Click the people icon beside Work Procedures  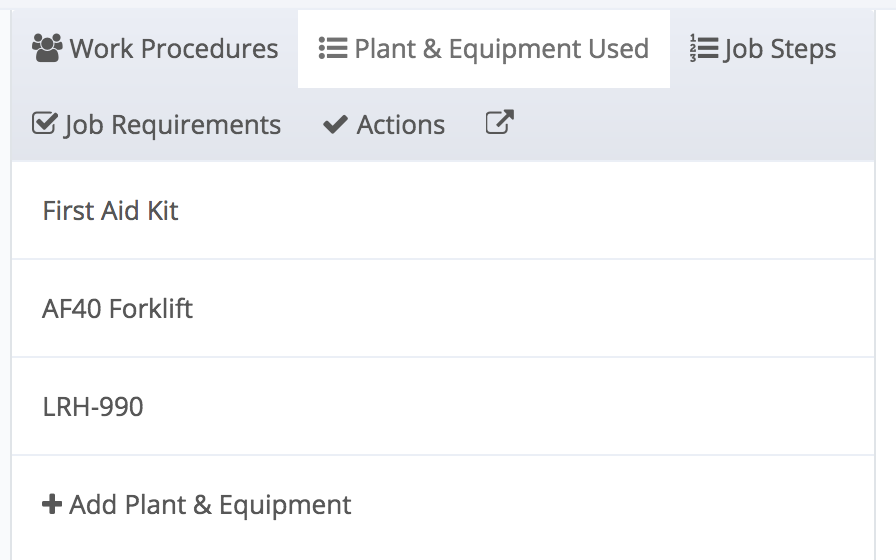click(x=47, y=48)
